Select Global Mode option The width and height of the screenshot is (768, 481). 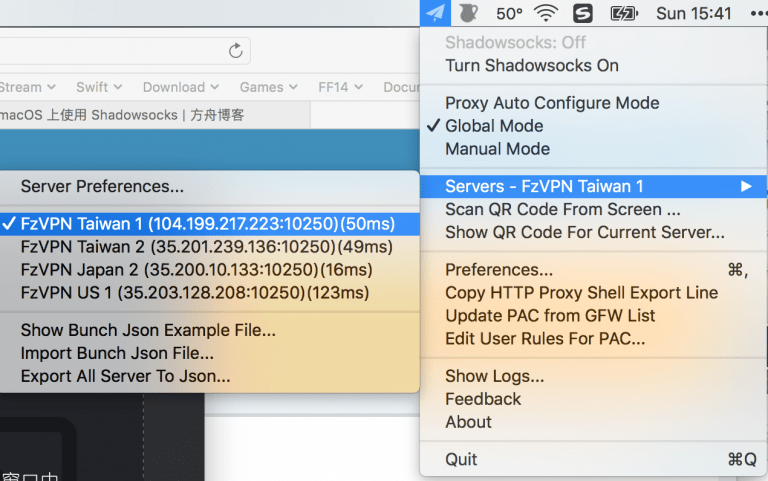coord(594,126)
